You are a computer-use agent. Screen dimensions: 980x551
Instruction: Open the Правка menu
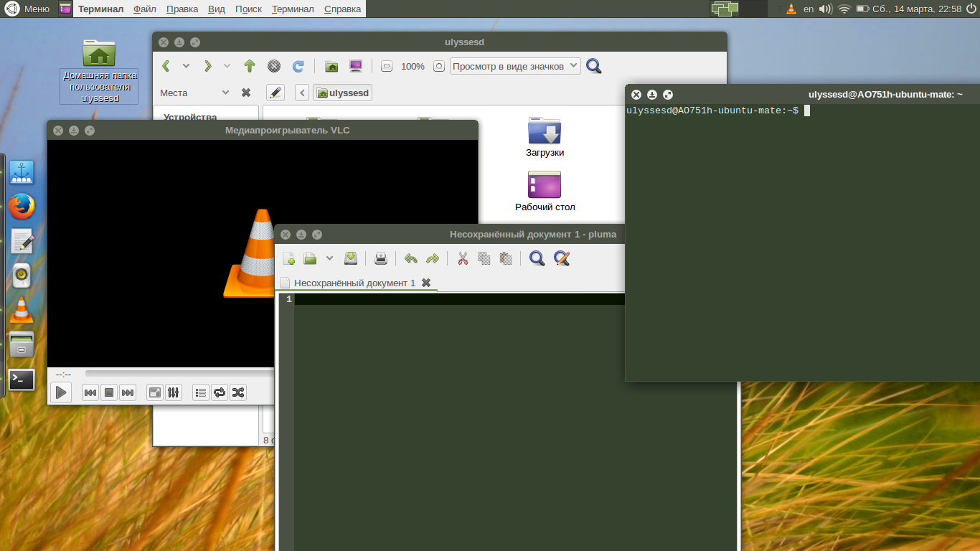click(182, 9)
